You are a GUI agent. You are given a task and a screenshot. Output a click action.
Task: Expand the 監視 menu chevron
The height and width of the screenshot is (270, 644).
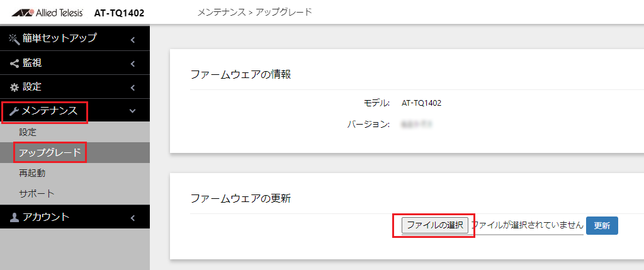pos(133,64)
